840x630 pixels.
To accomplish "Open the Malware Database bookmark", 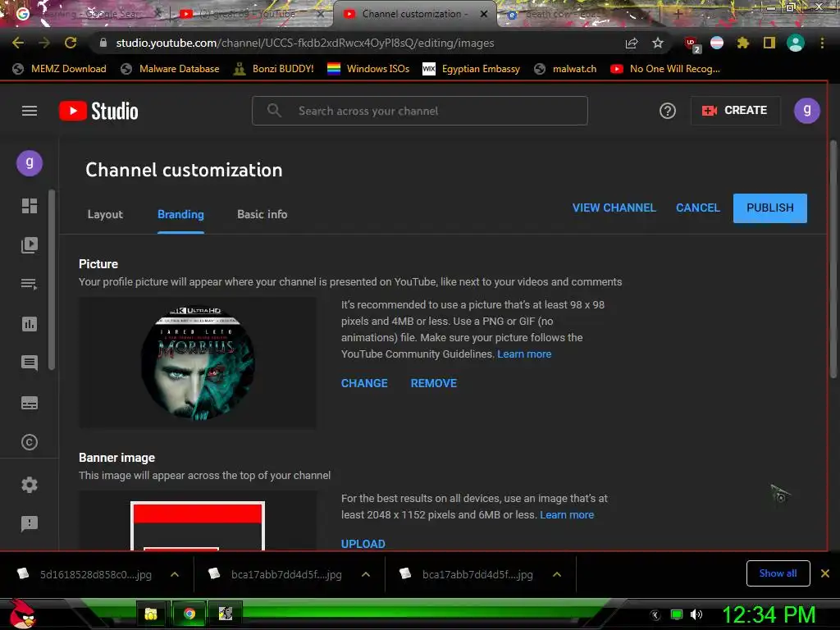I will coord(171,69).
